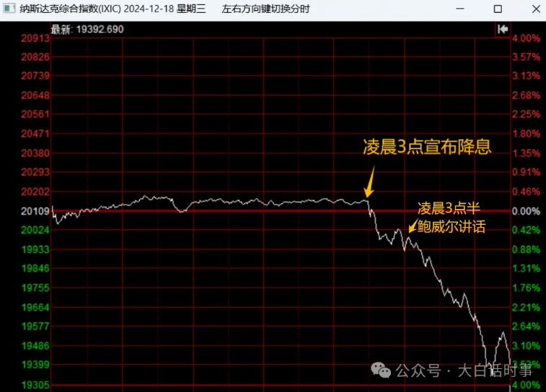The image size is (546, 392).
Task: Click the 3.57% percent axis label
Action: pos(526,57)
